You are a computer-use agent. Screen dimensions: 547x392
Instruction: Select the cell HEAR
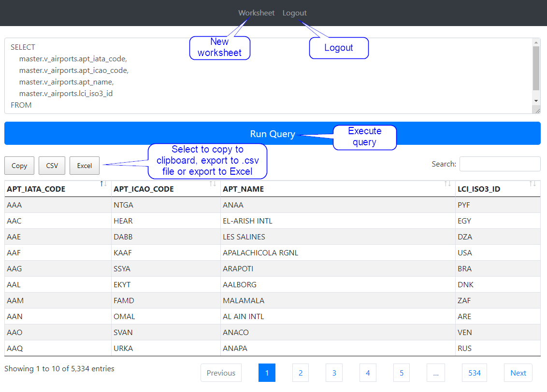click(166, 221)
